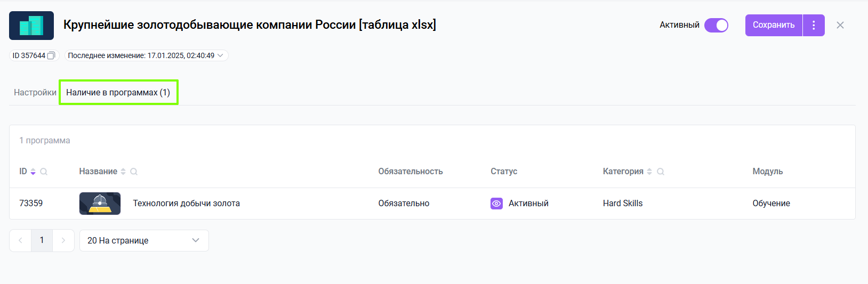This screenshot has width=868, height=284.
Task: Open the 20 На странице page-size dropdown
Action: pos(144,240)
